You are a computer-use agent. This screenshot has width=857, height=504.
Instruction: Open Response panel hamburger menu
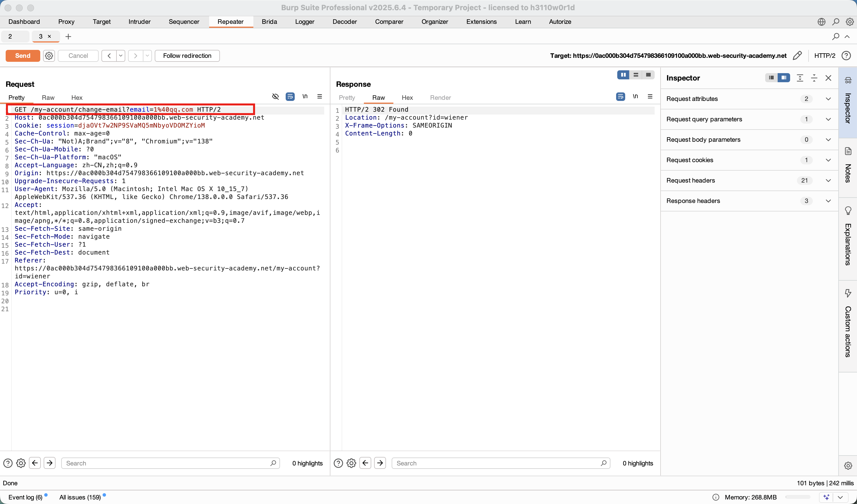click(650, 97)
